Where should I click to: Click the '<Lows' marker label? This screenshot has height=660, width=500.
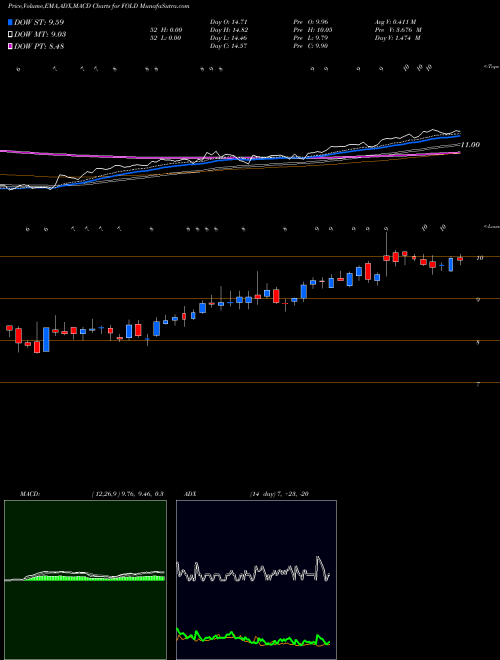pos(492,226)
